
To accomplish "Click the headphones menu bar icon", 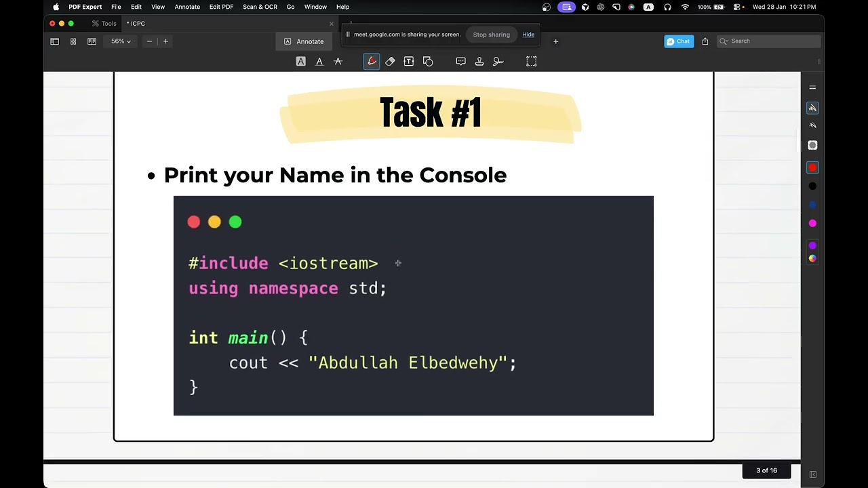I will [x=667, y=7].
